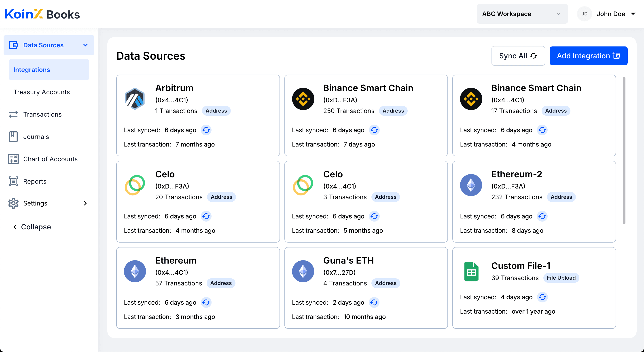Open Journals from the sidebar icon
The width and height of the screenshot is (644, 352).
tap(13, 136)
